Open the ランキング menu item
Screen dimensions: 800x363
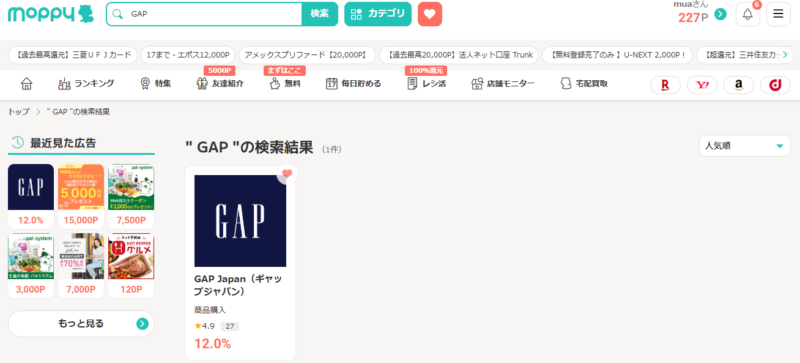click(x=86, y=84)
